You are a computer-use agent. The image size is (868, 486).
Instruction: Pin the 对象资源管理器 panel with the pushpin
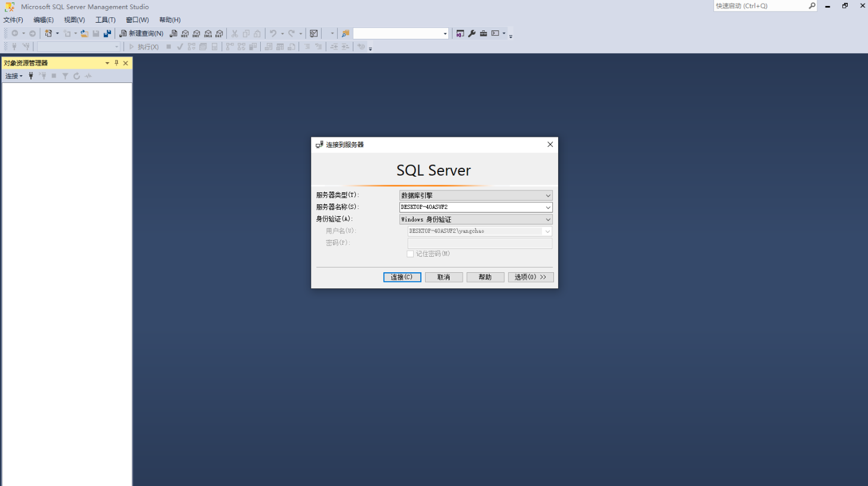(116, 63)
